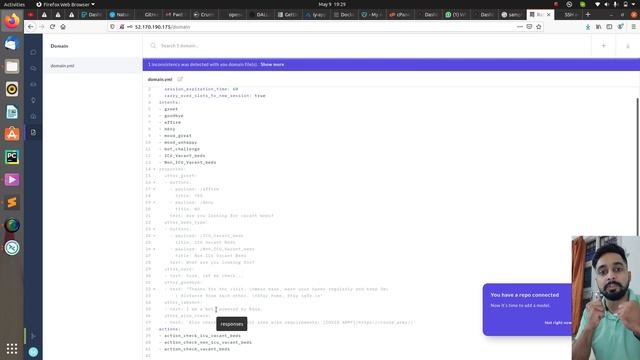The image size is (640, 360).
Task: Collapse the ICU_Vacant_beds payload fold arrow
Action: click(154, 236)
